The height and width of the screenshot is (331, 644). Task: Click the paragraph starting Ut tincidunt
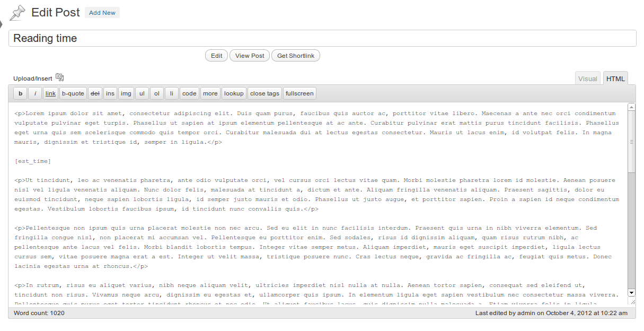pos(317,194)
